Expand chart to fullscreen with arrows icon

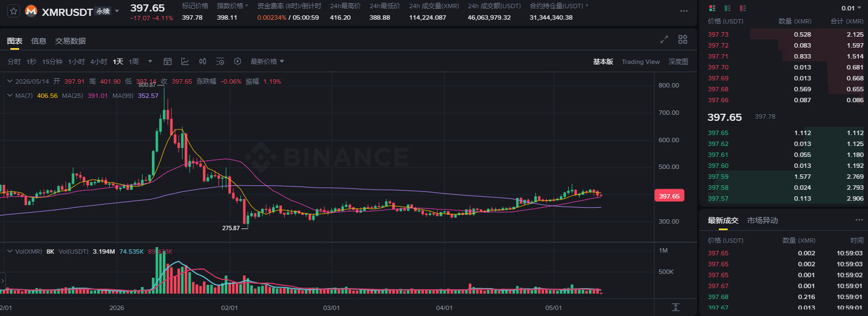coord(664,39)
